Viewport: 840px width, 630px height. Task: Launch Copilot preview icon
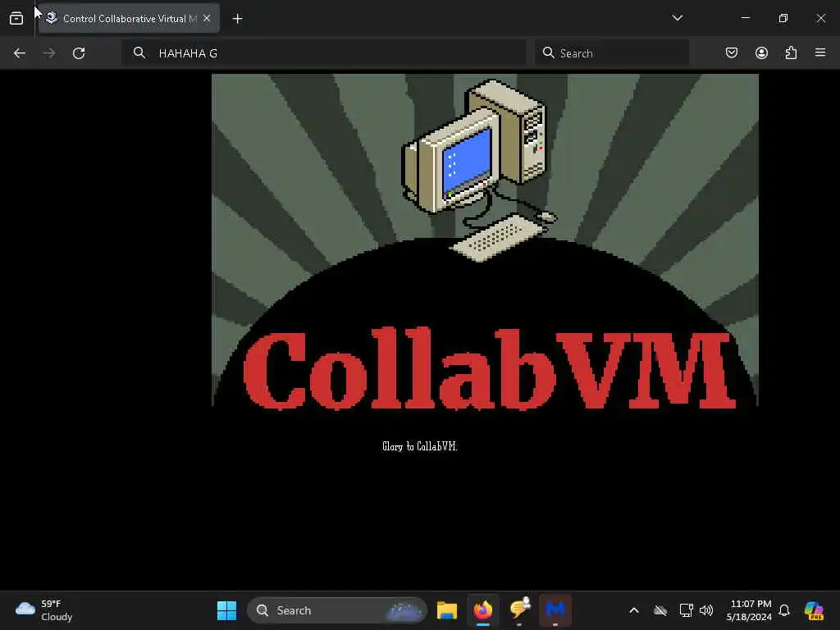pos(814,610)
